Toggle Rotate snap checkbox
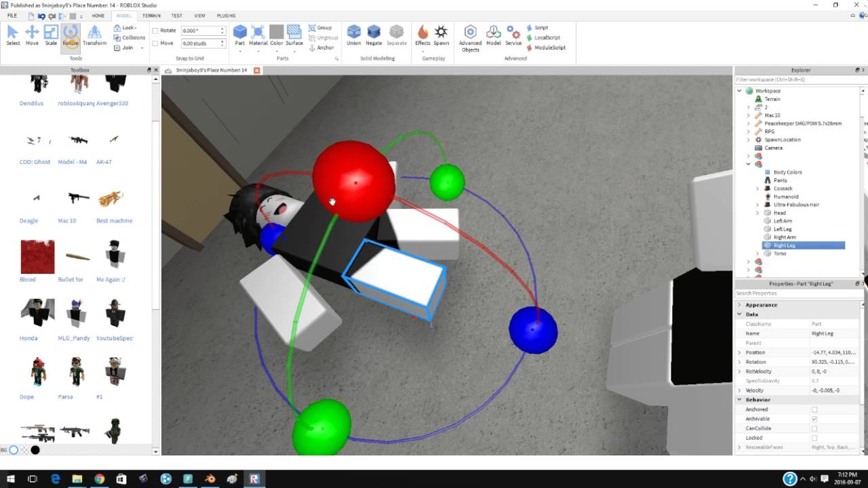Viewport: 868px width, 488px height. tap(155, 30)
